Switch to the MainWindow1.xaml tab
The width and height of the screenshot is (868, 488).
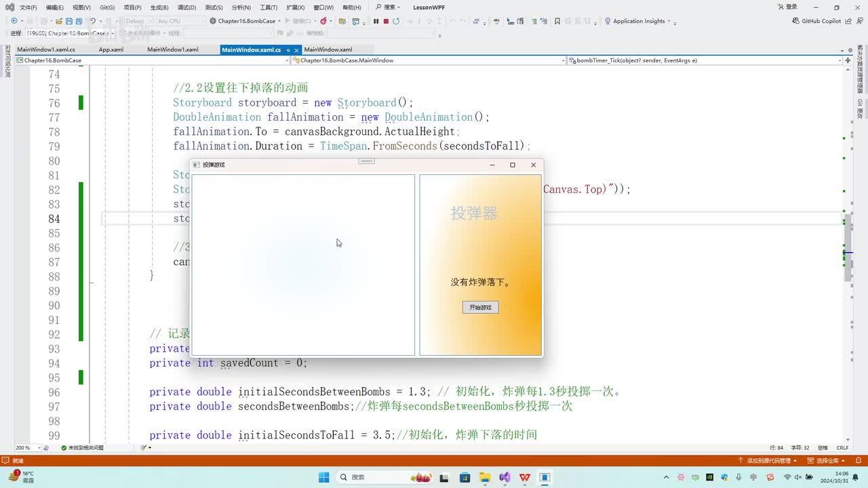pos(173,50)
